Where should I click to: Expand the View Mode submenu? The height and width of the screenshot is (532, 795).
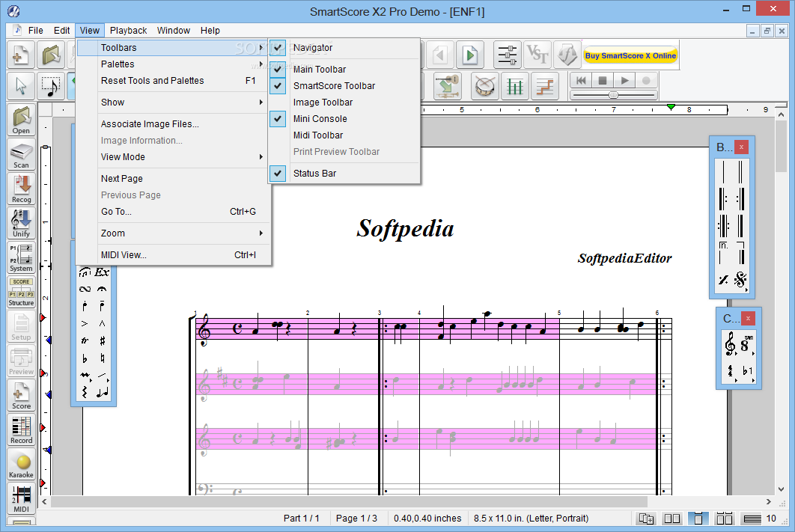click(x=172, y=157)
